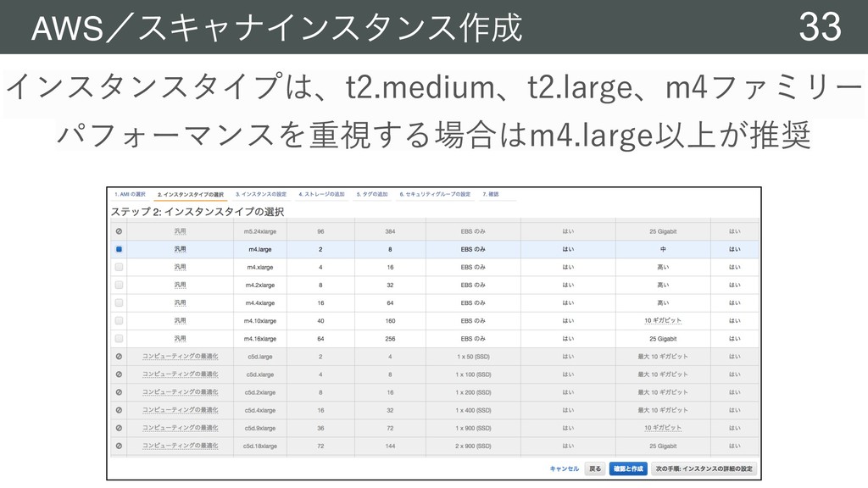Click the unavailable icon in the c5d.xlarge row

coord(119,374)
